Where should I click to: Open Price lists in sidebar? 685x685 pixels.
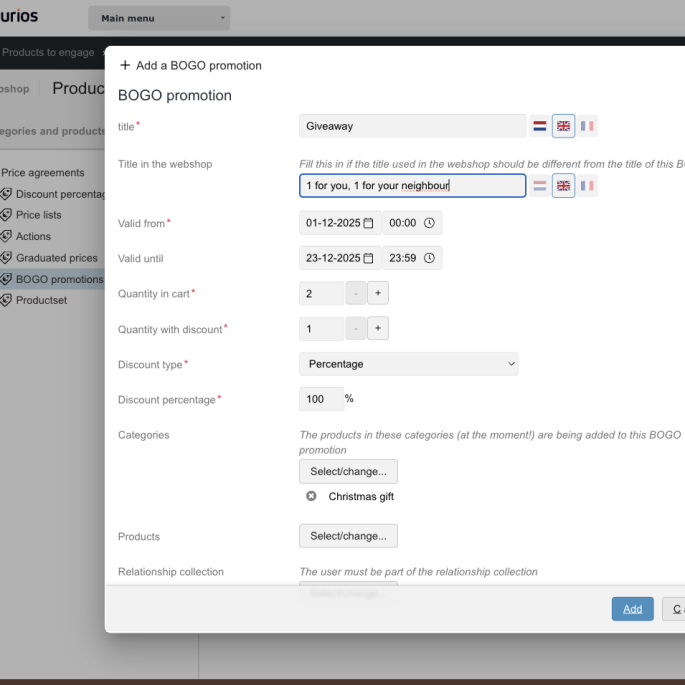pos(38,215)
